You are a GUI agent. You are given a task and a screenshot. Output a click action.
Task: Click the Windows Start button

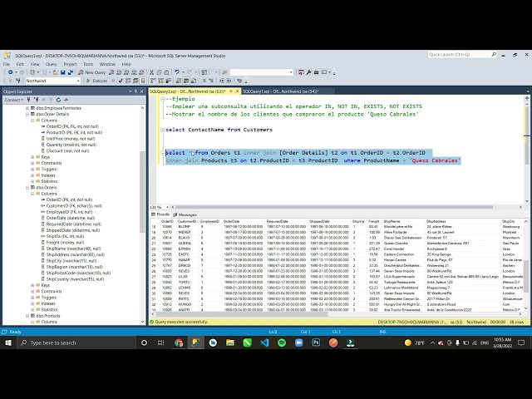point(7,343)
